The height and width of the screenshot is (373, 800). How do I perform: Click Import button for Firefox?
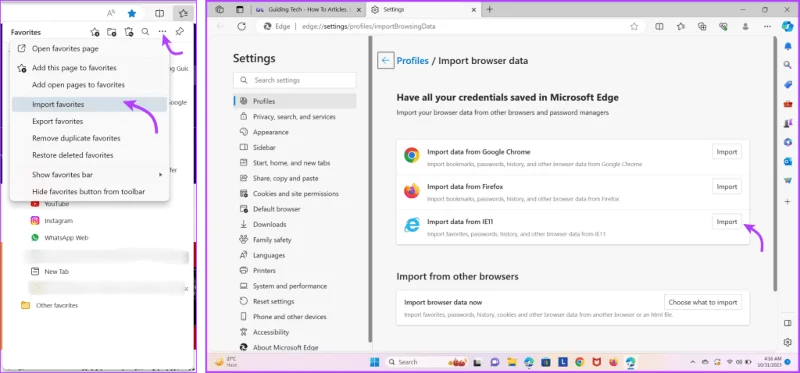727,187
